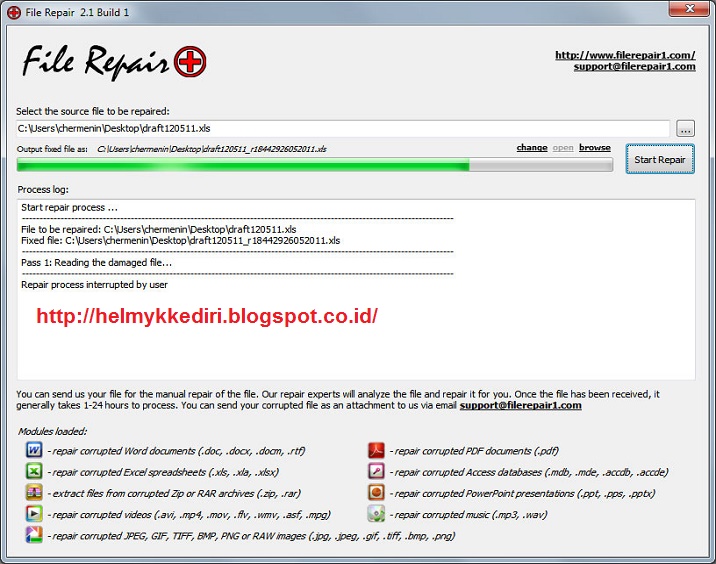Click the corrupted videos module icon
This screenshot has width=716, height=564.
click(34, 514)
